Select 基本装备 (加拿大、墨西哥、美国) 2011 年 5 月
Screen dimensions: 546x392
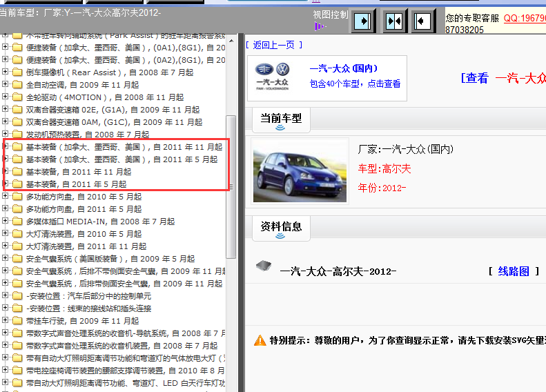click(x=122, y=159)
